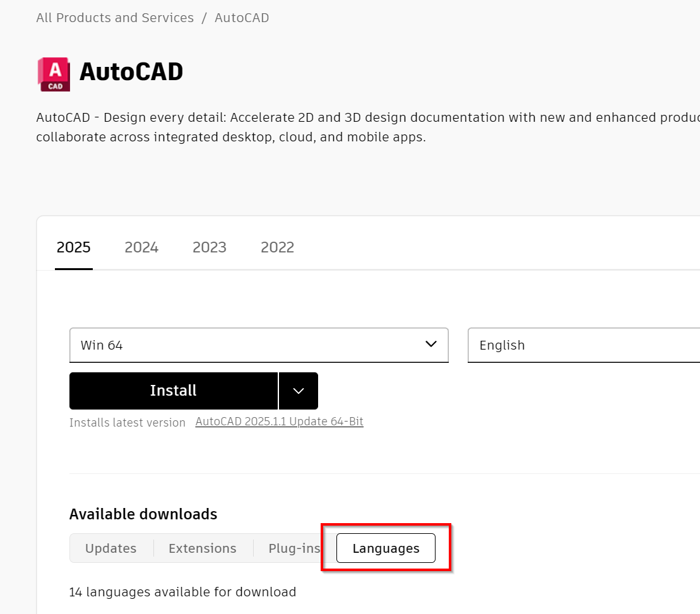Image resolution: width=700 pixels, height=614 pixels.
Task: Switch to the 2023 tab
Action: pos(210,247)
